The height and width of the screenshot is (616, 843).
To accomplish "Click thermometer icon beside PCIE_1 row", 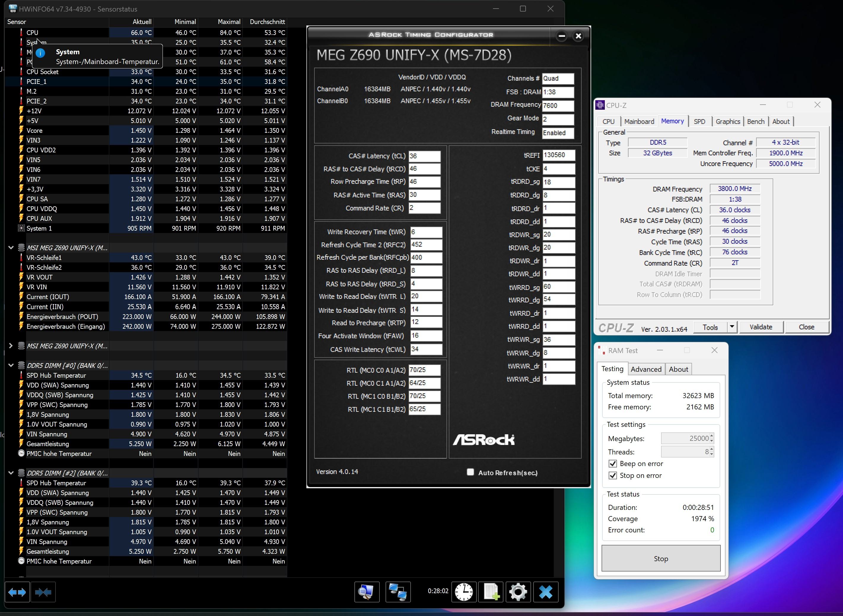I will pos(21,81).
